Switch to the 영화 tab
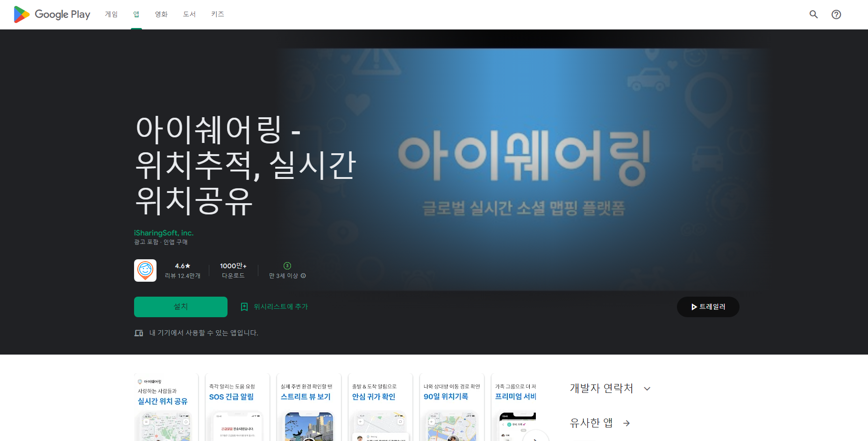Image resolution: width=868 pixels, height=441 pixels. [161, 14]
